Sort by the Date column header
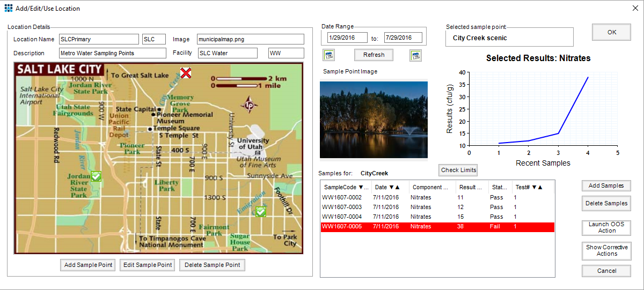Screen dimensions: 644x290 click(388, 187)
